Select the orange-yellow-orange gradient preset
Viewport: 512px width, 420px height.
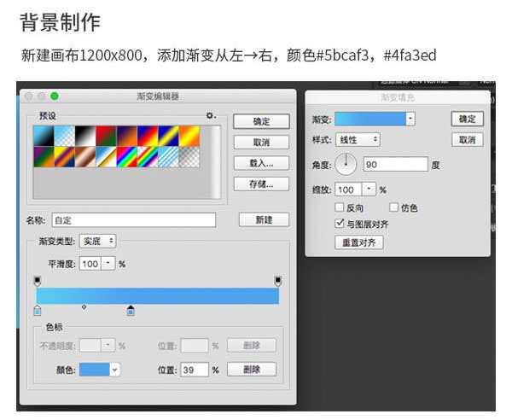point(189,136)
